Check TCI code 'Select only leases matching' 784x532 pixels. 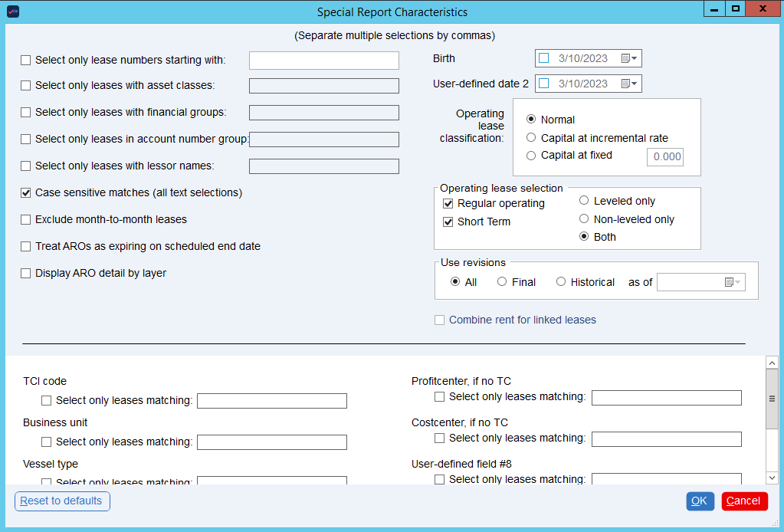pos(46,400)
